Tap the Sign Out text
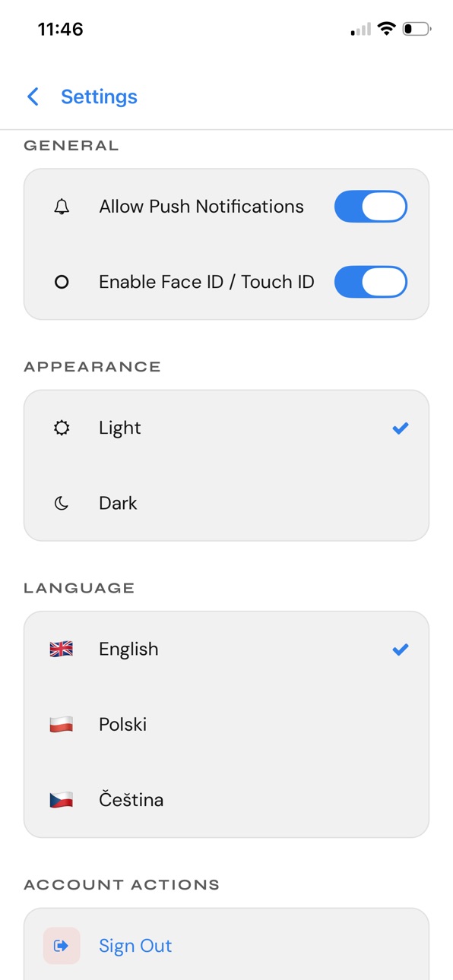Image resolution: width=453 pixels, height=980 pixels. pos(135,946)
